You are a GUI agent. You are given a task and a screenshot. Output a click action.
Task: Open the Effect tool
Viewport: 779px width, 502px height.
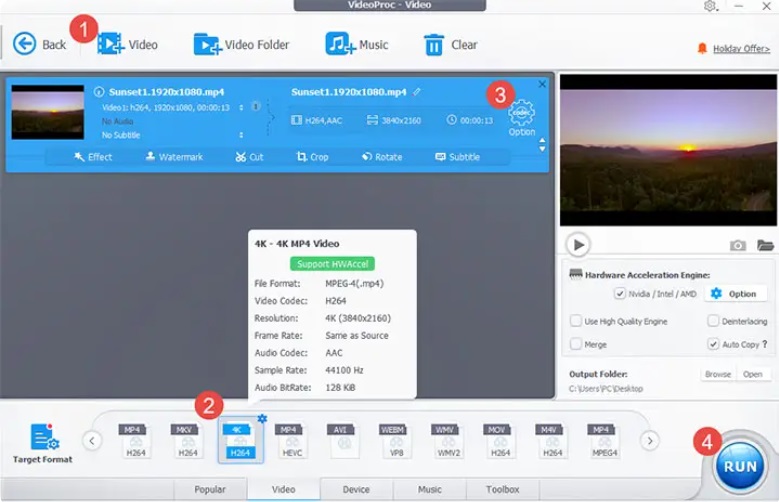click(93, 157)
